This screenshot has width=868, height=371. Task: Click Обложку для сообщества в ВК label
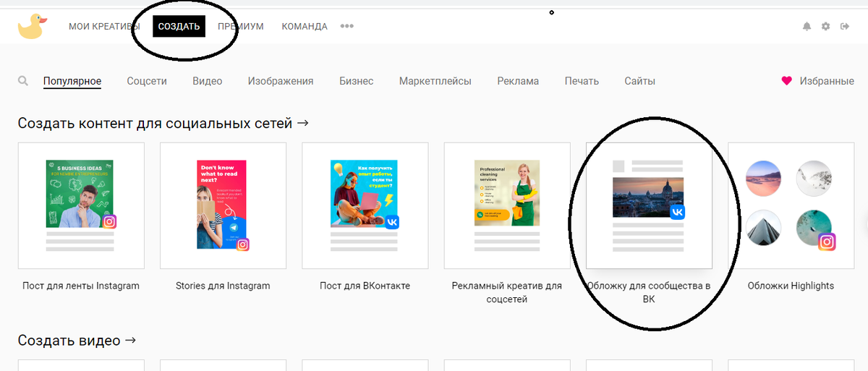coord(648,292)
